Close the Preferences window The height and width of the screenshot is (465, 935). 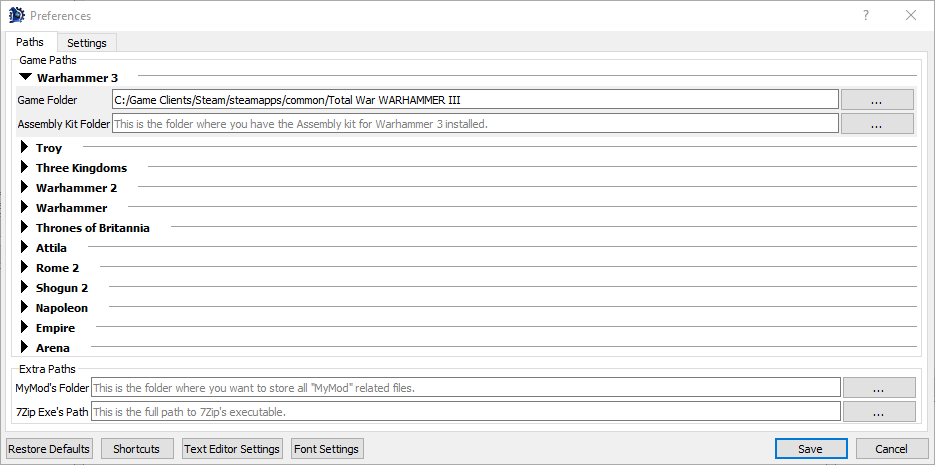tap(911, 16)
